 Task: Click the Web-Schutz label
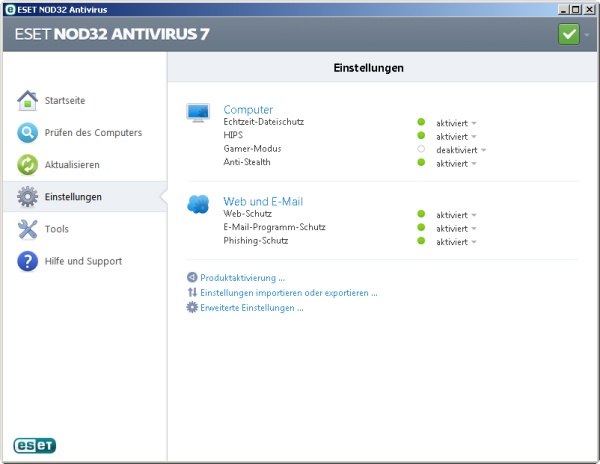[x=248, y=213]
